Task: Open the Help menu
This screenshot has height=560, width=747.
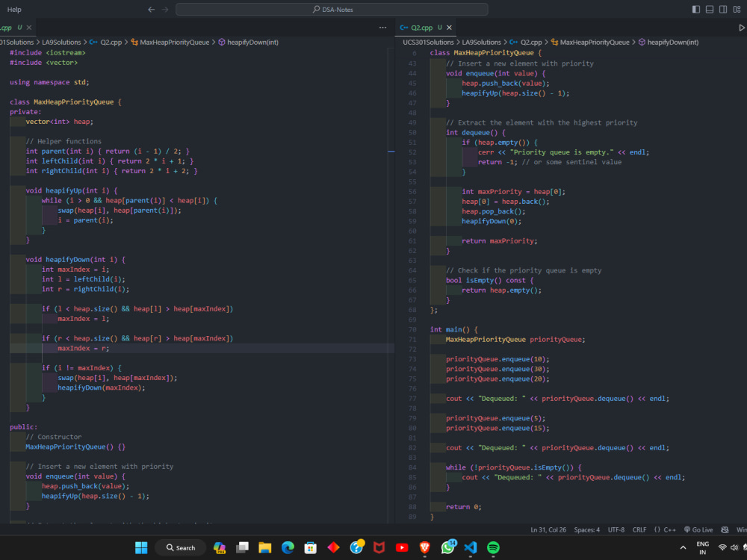Action: click(x=14, y=10)
